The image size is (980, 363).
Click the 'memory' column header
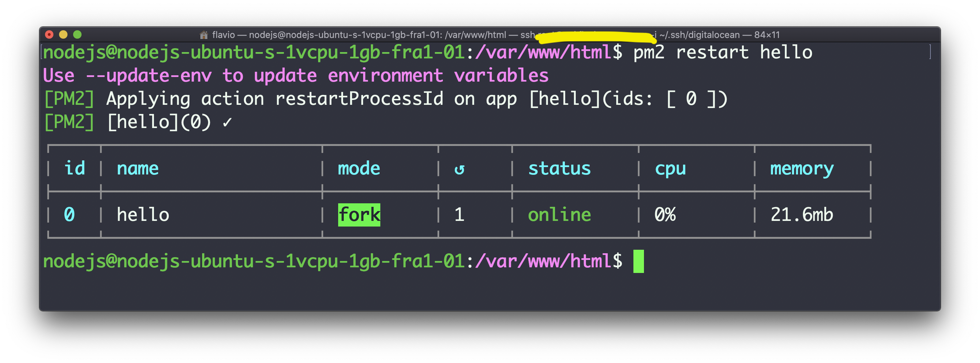point(801,169)
